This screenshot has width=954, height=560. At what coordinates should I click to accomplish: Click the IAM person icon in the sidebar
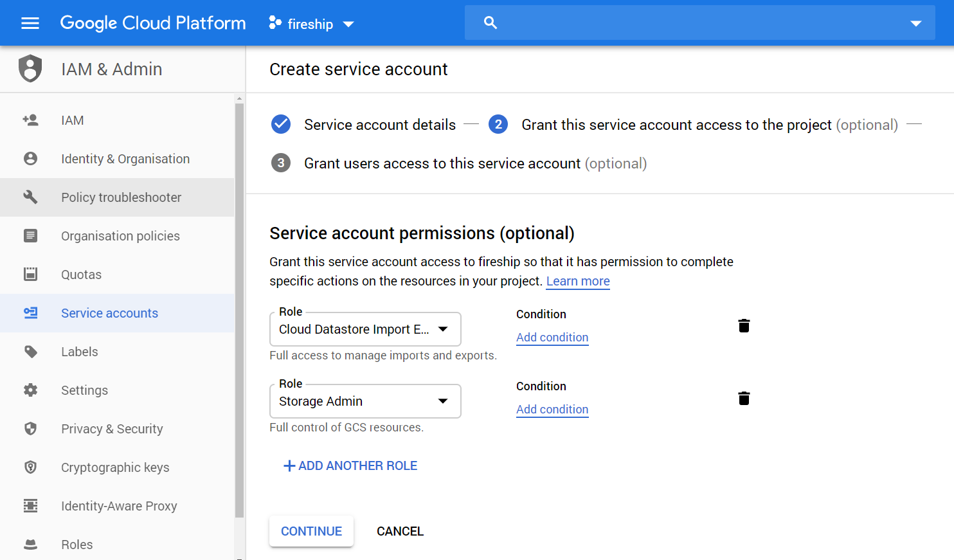30,120
